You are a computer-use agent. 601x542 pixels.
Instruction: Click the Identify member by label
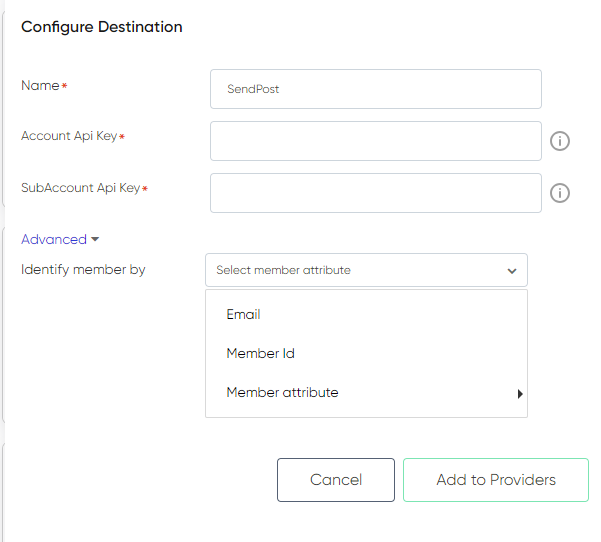tap(83, 270)
